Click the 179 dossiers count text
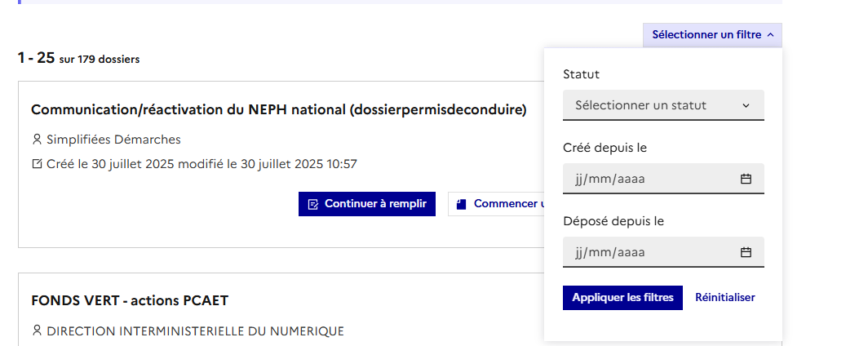This screenshot has height=346, width=868. click(x=108, y=59)
